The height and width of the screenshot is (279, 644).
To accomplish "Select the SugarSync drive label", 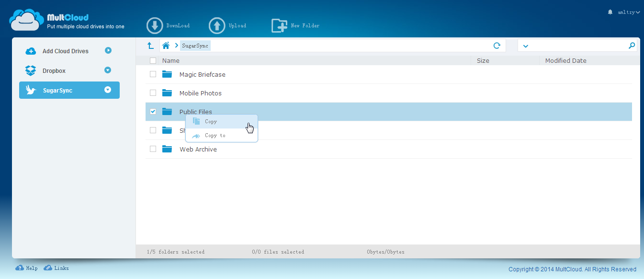I will (57, 90).
